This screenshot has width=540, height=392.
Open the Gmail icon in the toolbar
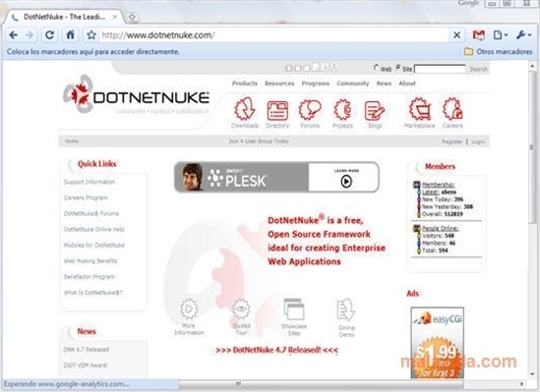pos(479,34)
